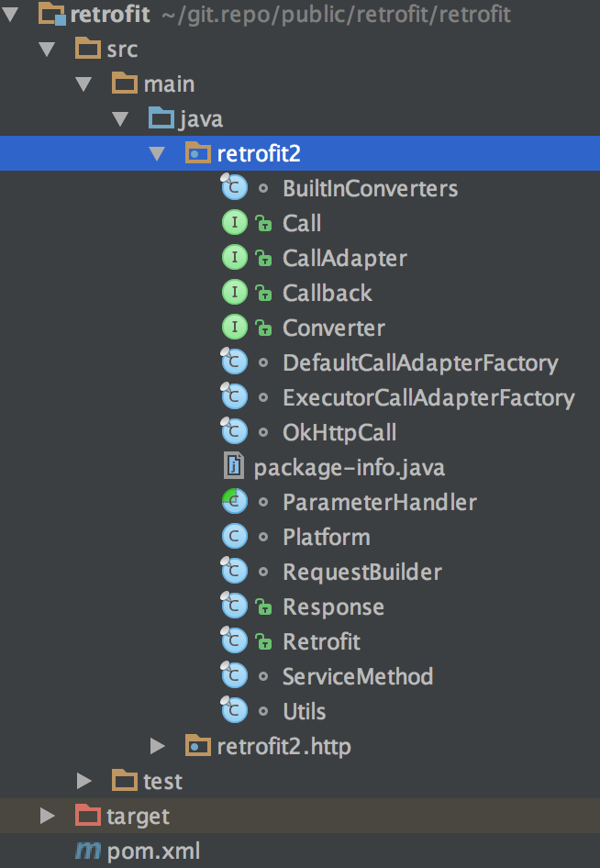Image resolution: width=600 pixels, height=868 pixels.
Task: Expand the target folder
Action: click(48, 816)
